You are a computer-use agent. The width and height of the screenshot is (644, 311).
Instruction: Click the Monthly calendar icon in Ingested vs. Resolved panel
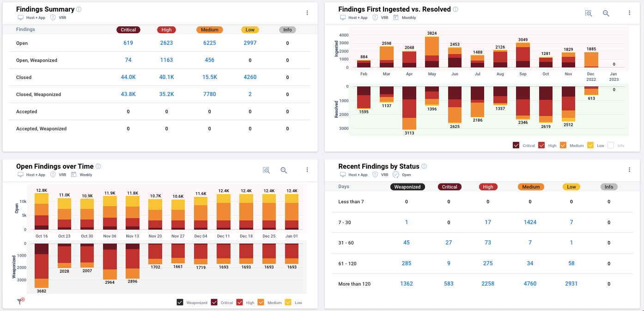tap(395, 18)
